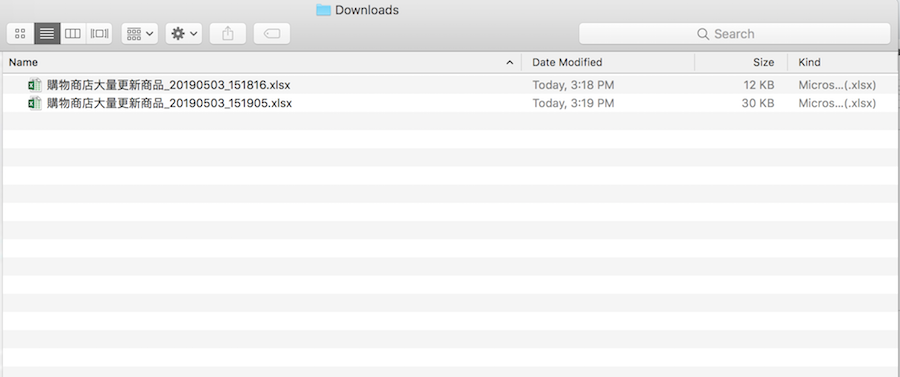Select the file ending in 151905.xlsx
The height and width of the screenshot is (377, 900).
click(x=449, y=103)
